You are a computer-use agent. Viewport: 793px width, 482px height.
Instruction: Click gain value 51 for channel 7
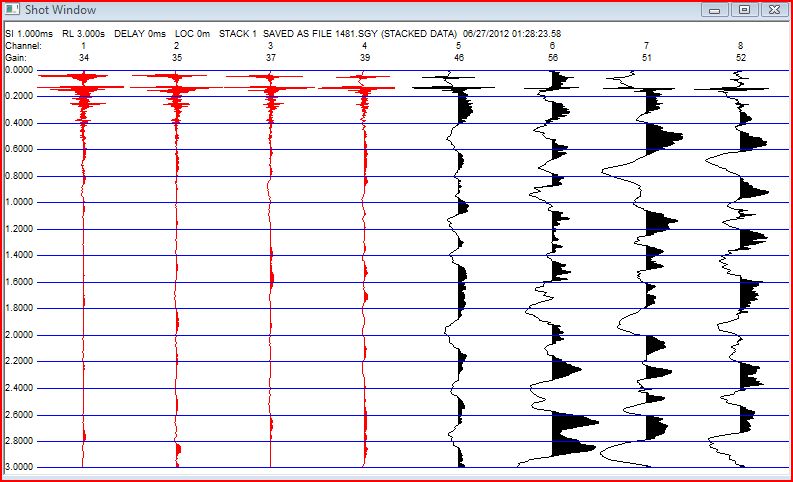[x=646, y=58]
